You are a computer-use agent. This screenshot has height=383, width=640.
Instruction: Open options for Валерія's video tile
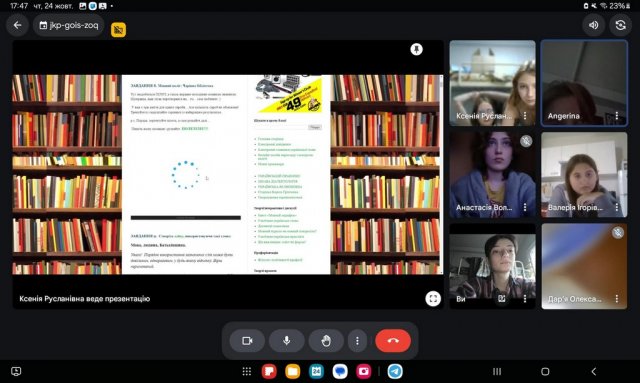click(x=617, y=207)
